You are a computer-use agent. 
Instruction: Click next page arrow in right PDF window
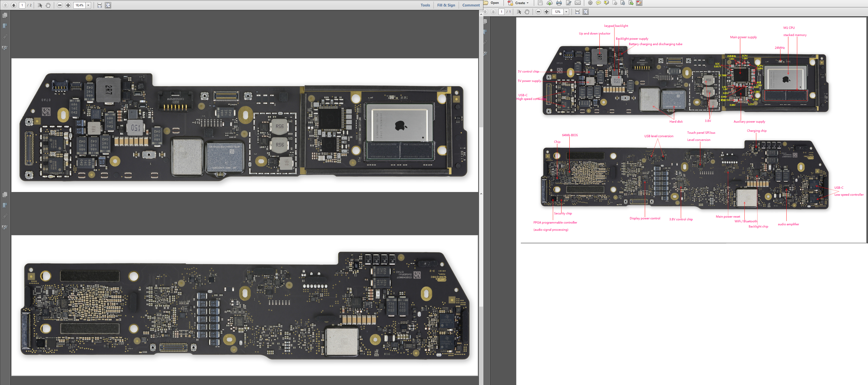pyautogui.click(x=493, y=12)
